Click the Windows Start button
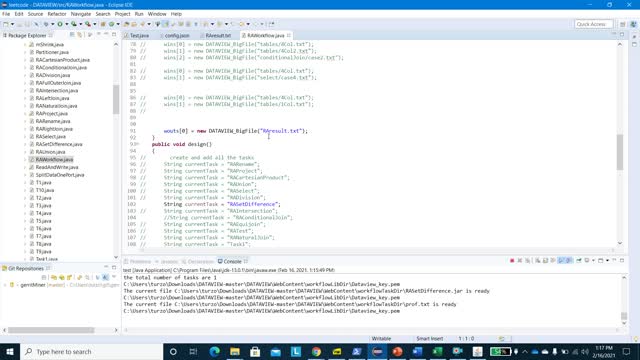The width and height of the screenshot is (640, 360). 10,351
